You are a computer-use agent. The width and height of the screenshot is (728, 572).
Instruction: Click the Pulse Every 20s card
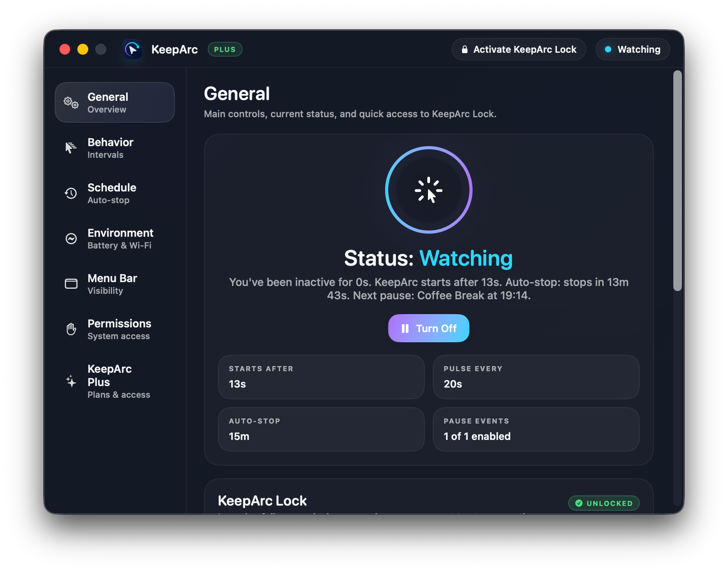[x=536, y=377]
